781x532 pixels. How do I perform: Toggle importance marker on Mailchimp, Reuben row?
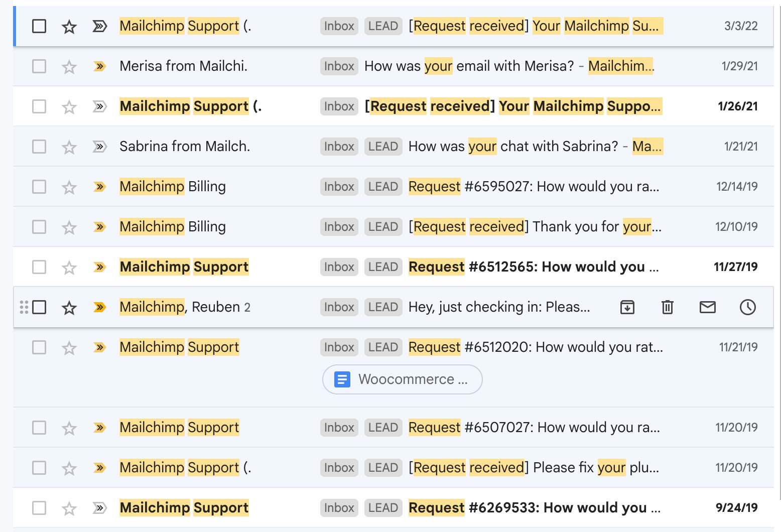click(x=100, y=307)
